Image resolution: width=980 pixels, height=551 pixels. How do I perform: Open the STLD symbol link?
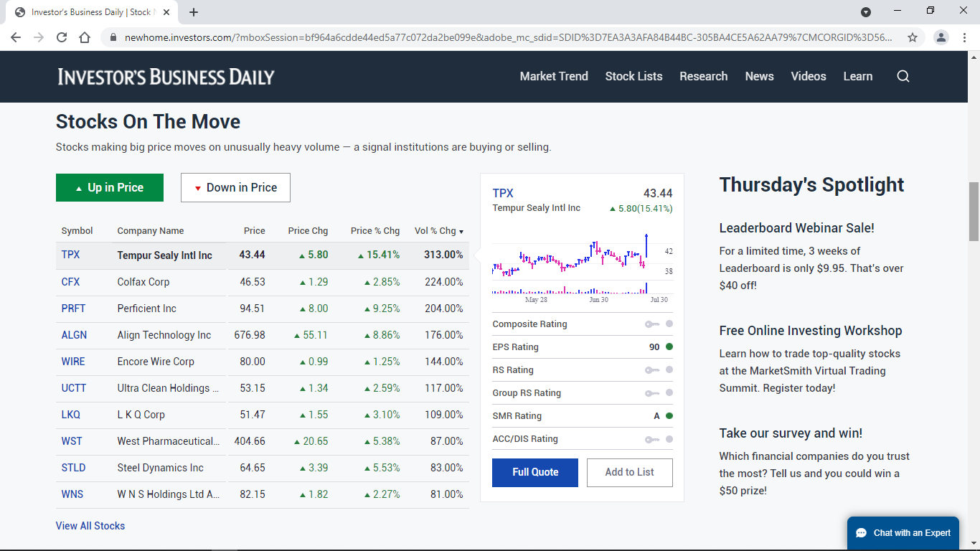click(73, 468)
